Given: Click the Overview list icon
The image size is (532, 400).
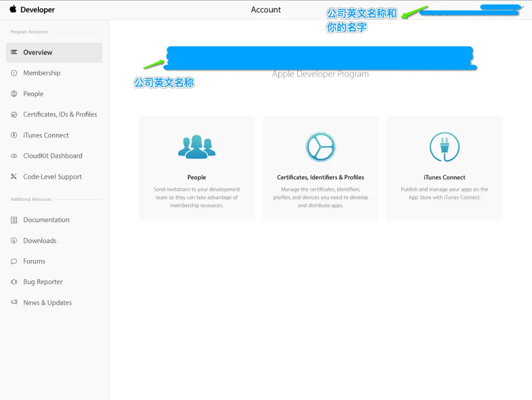Looking at the screenshot, I should [14, 52].
